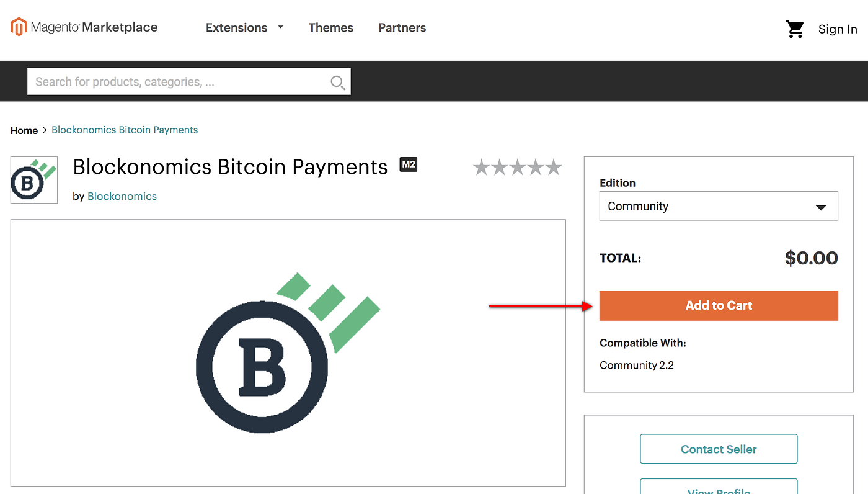This screenshot has height=494, width=868.
Task: Click the $0.00 total price
Action: tap(811, 258)
